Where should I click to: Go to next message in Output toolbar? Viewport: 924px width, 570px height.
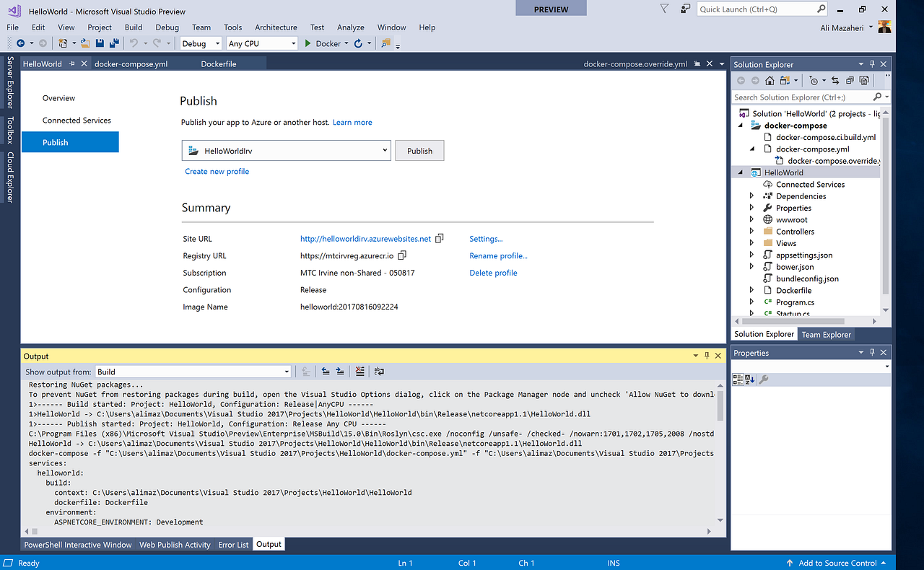pyautogui.click(x=339, y=372)
